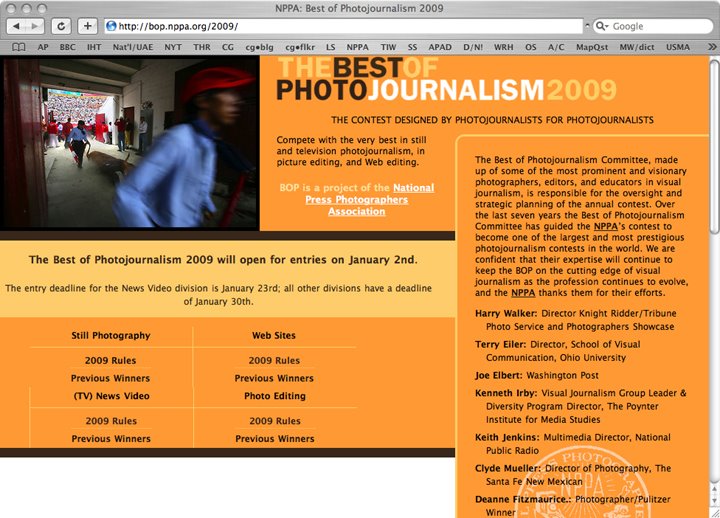720x518 pixels.
Task: Open the cg•flkr bookmark
Action: [x=300, y=47]
